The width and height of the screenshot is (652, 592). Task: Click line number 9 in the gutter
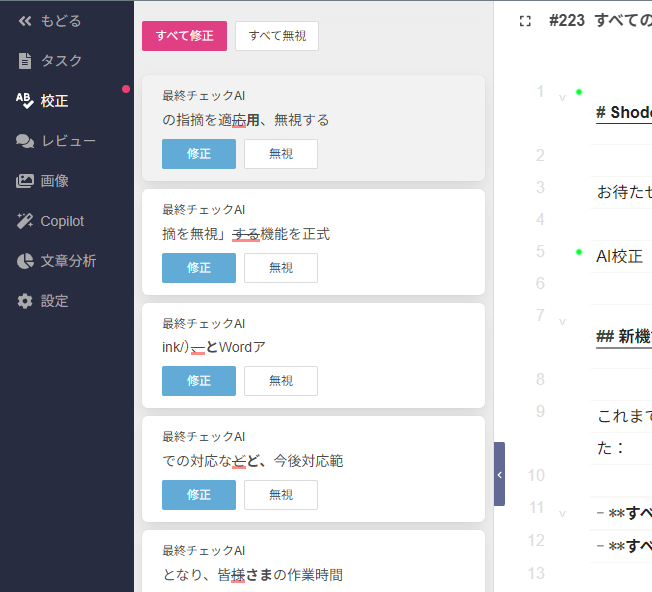click(540, 411)
